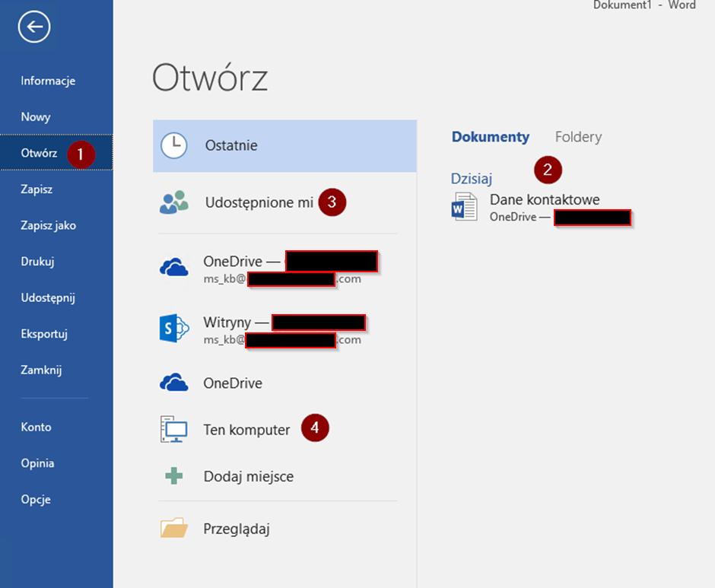Click the computer icon for Ten komputer

(x=173, y=429)
